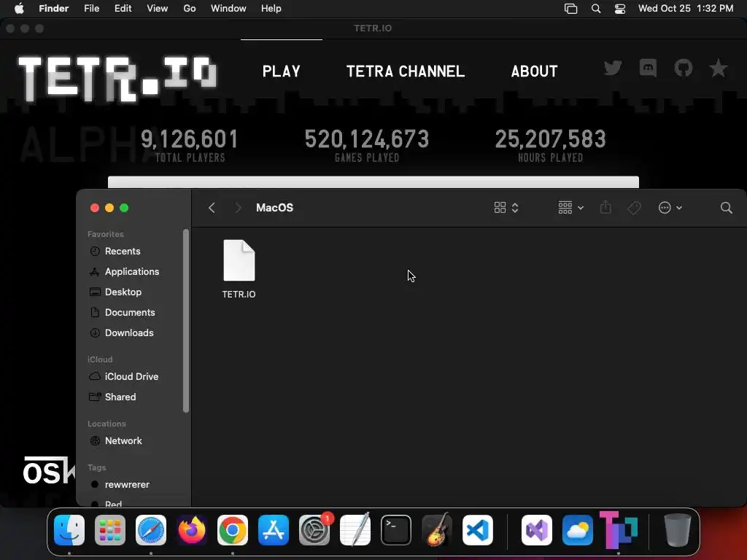Go forward in Finder window
This screenshot has height=560, width=747.
coord(238,208)
